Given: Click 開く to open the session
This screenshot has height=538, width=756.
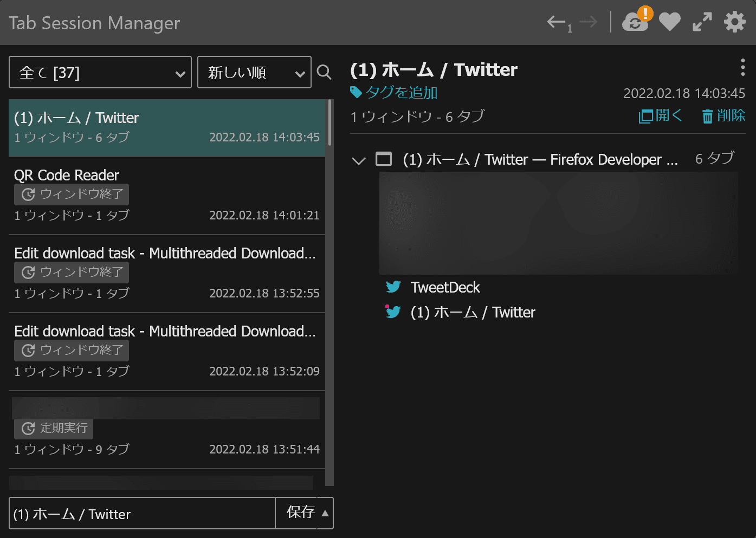Looking at the screenshot, I should tap(661, 115).
